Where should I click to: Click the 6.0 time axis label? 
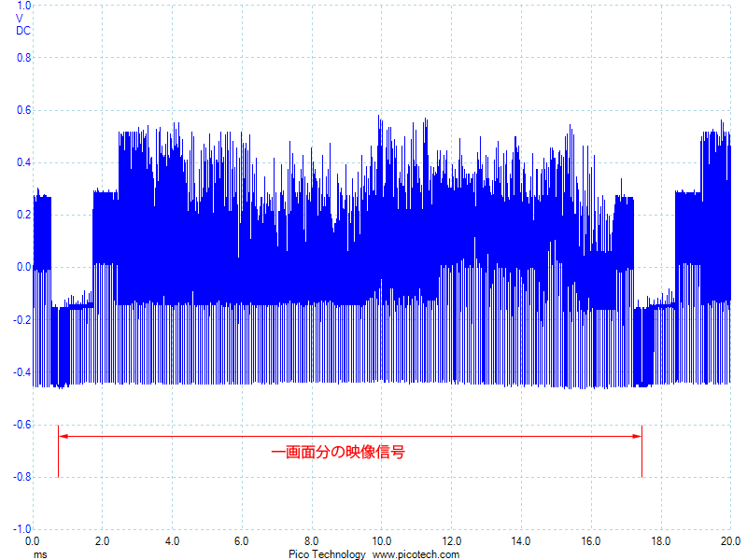click(242, 541)
